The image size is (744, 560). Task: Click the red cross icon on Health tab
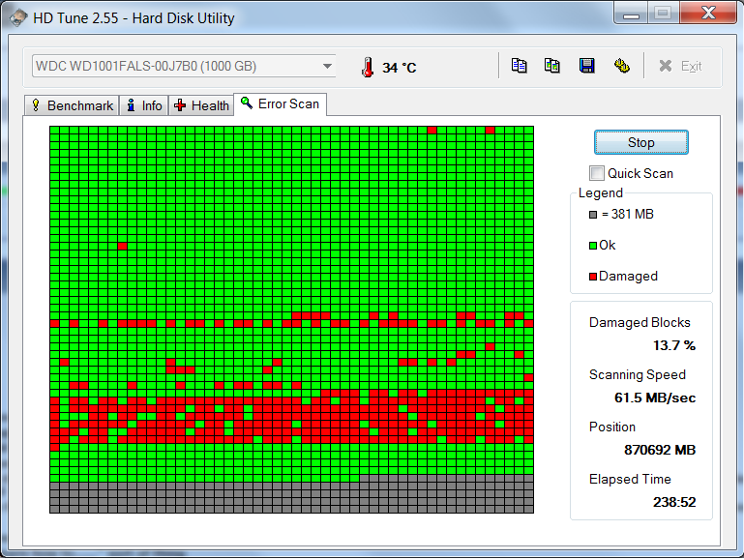[x=180, y=104]
